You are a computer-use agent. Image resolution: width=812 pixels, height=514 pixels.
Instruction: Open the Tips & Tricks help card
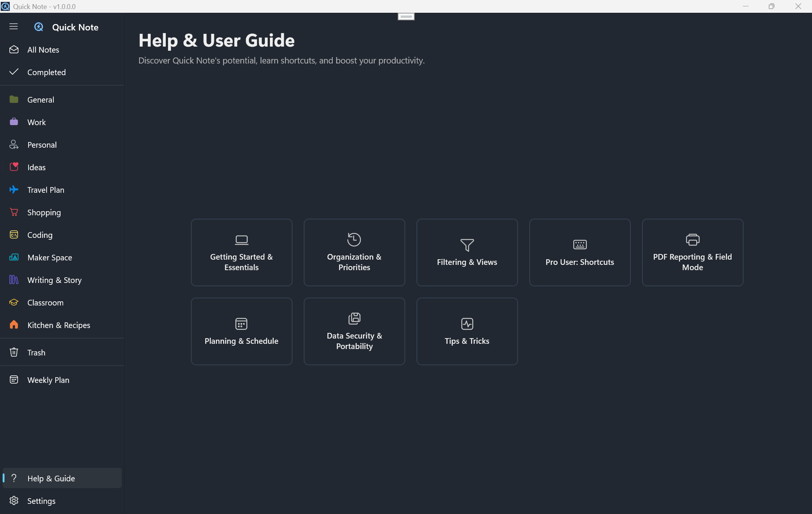click(x=467, y=331)
